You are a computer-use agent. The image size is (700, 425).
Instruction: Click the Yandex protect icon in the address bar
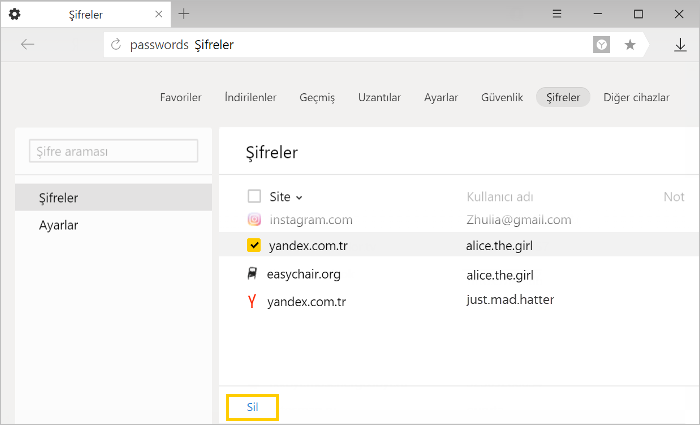pos(601,45)
